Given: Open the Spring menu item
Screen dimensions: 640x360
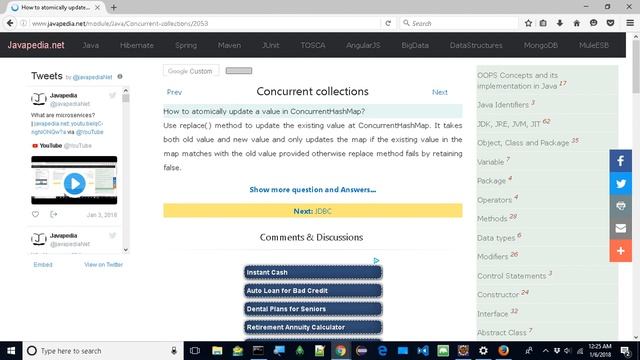Looking at the screenshot, I should [x=186, y=45].
